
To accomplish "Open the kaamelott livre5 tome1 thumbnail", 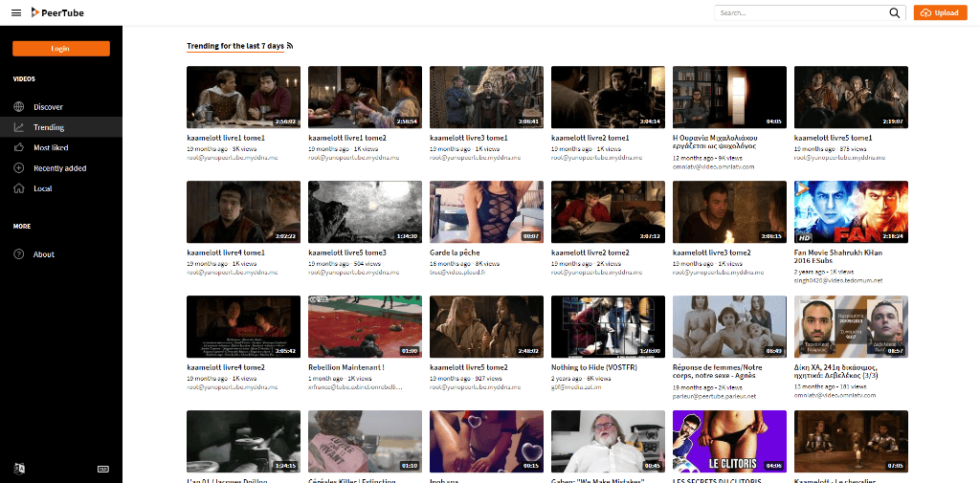I will point(851,97).
